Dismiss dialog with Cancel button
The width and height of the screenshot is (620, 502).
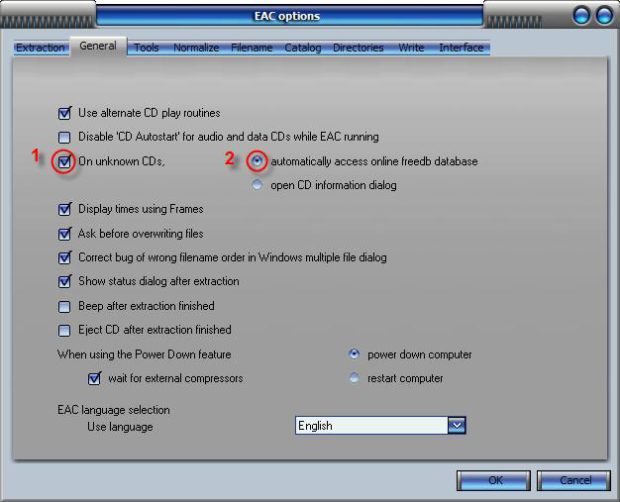[574, 480]
